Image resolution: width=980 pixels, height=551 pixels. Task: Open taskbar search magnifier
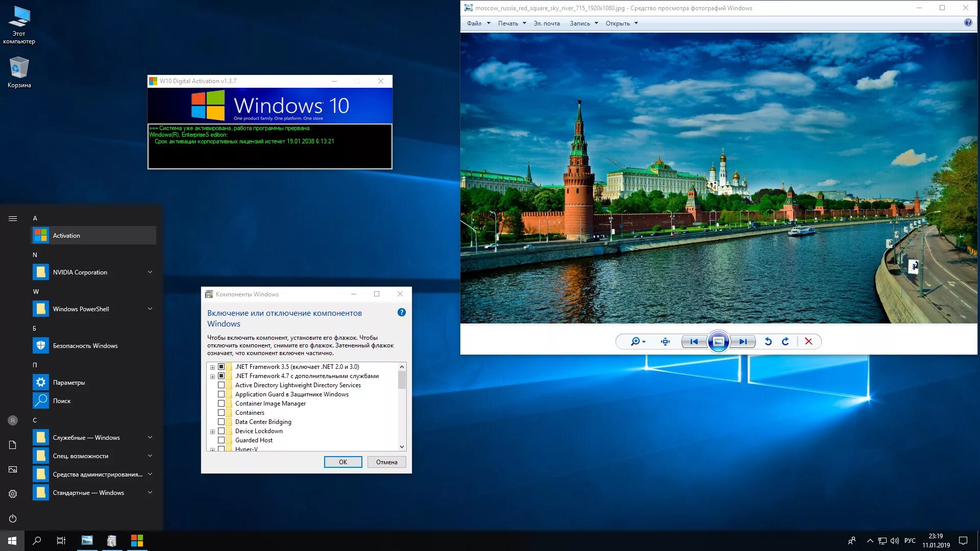37,541
